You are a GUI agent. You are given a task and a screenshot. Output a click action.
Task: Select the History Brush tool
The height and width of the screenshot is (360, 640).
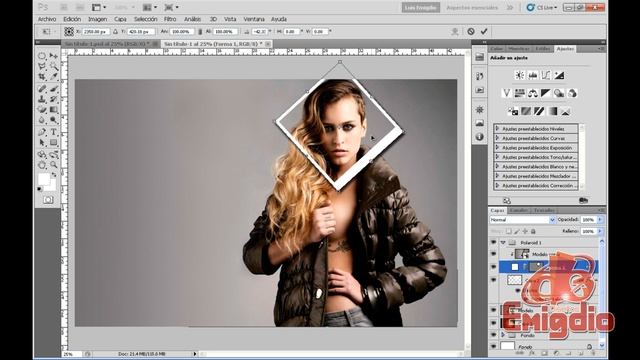pos(53,99)
